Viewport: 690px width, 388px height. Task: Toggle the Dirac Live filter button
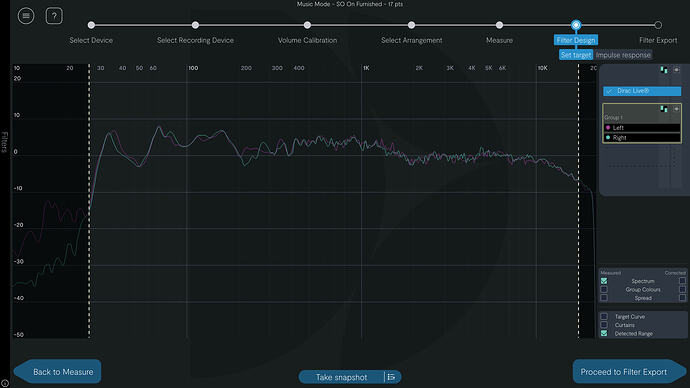pos(642,91)
